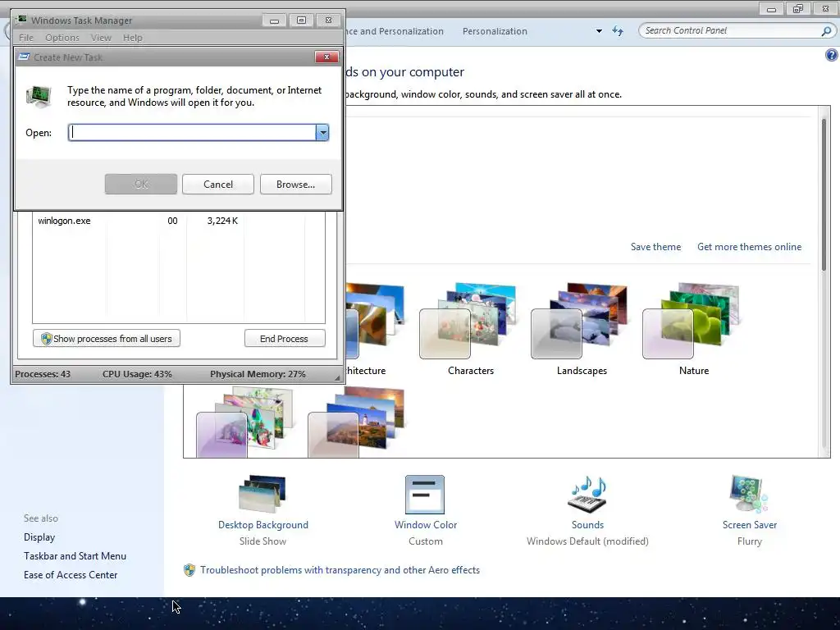Click Show processes from all users
The width and height of the screenshot is (840, 630).
(106, 339)
